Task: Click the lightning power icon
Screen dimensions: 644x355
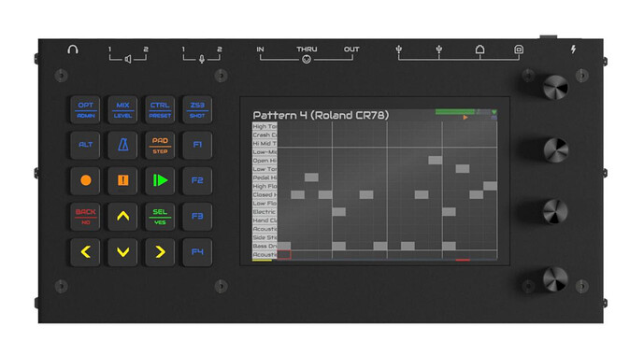Action: 573,50
